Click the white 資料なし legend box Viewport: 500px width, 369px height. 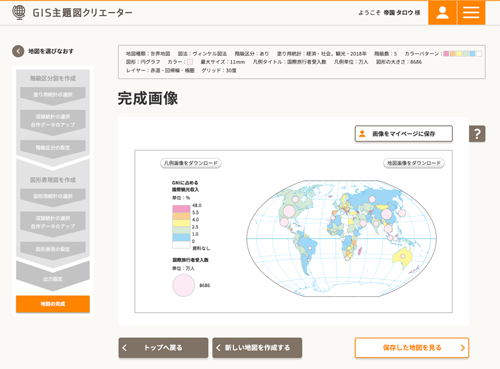[x=181, y=245]
